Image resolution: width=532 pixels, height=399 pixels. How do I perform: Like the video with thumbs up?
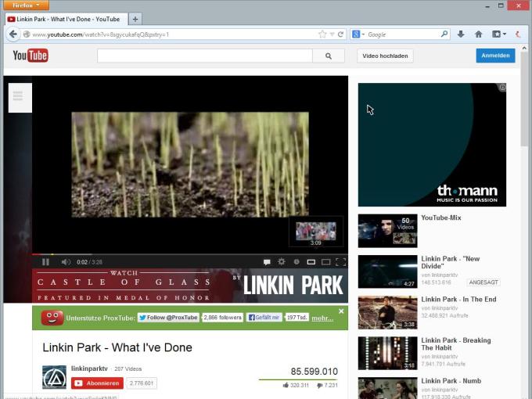click(x=286, y=385)
